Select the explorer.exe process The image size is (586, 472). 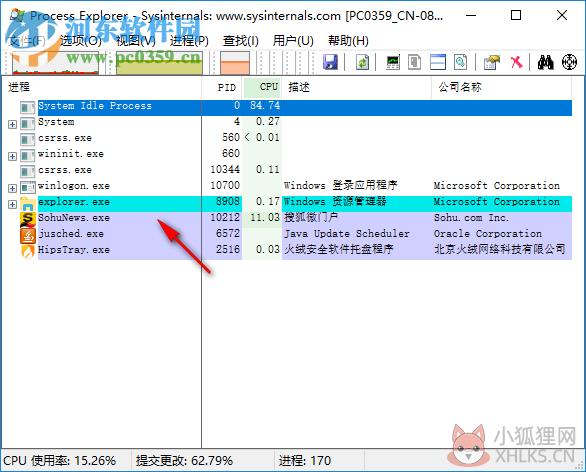(305, 204)
